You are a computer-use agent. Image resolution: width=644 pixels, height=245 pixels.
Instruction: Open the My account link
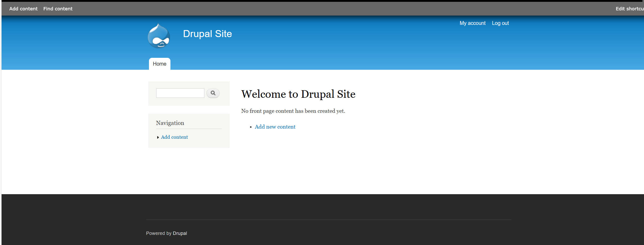pyautogui.click(x=472, y=23)
